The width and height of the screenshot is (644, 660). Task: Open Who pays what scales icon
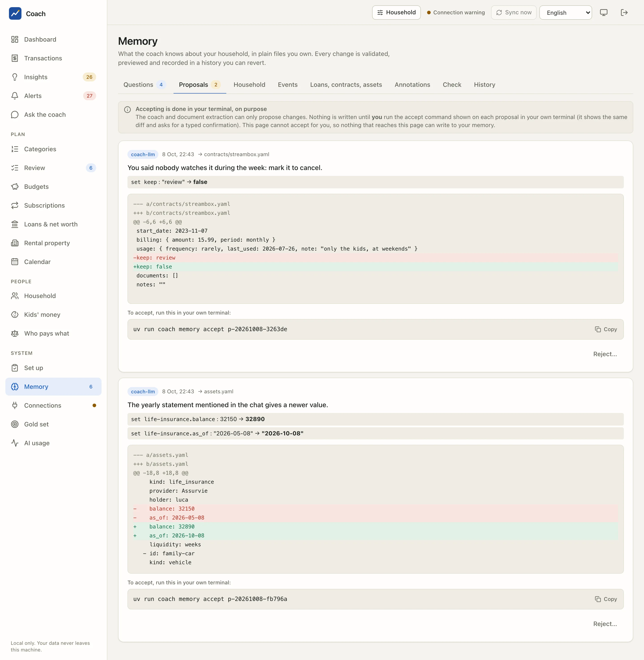pyautogui.click(x=15, y=333)
